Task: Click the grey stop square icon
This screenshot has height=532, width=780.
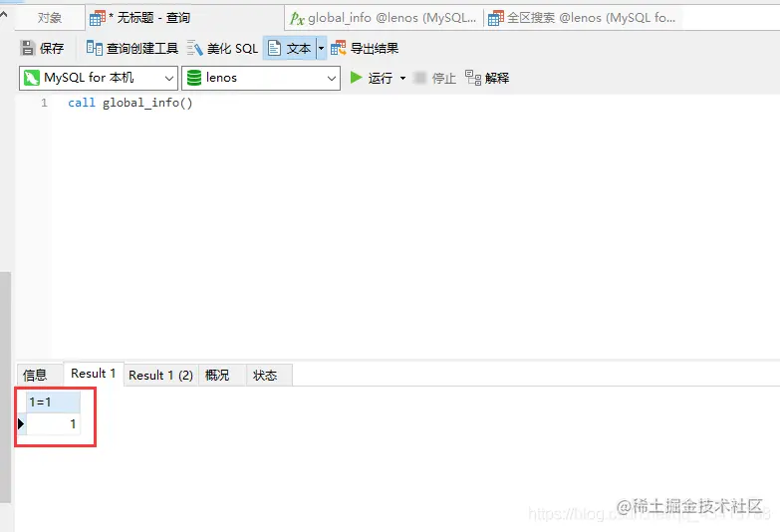Action: [419, 78]
